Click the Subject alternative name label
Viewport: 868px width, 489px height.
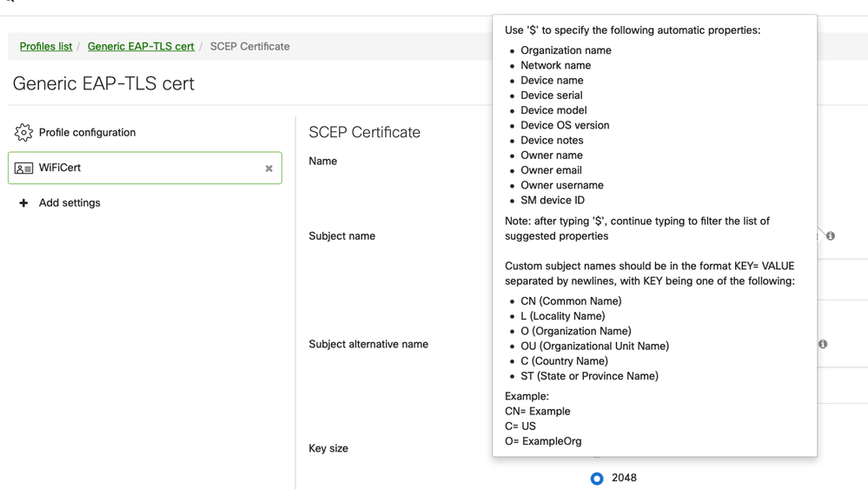pos(368,344)
